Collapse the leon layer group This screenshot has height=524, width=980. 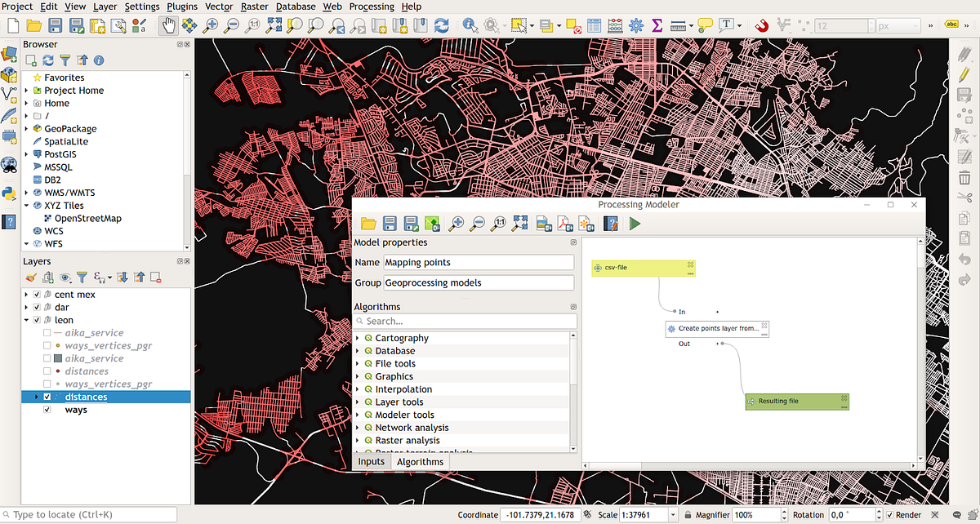tap(27, 320)
